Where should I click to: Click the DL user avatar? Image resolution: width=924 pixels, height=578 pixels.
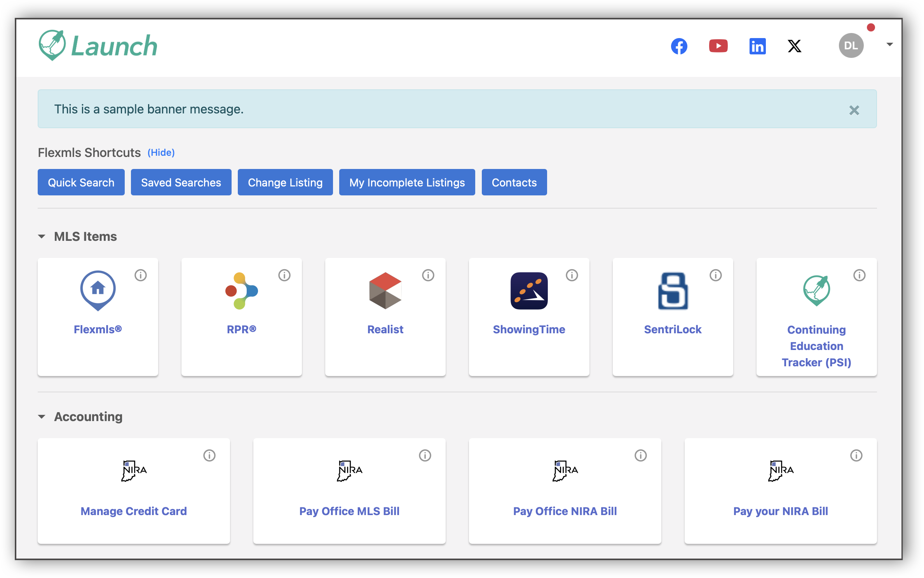point(851,46)
